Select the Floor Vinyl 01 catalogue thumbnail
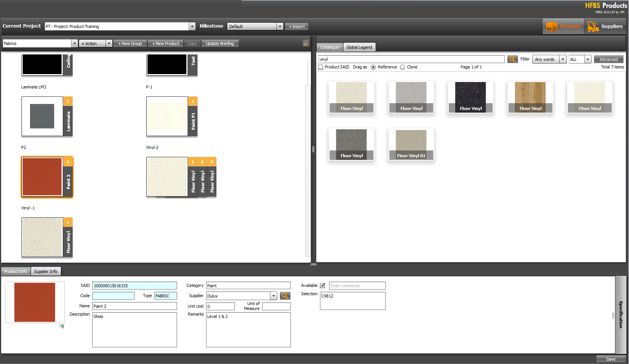This screenshot has height=364, width=629. (x=411, y=144)
